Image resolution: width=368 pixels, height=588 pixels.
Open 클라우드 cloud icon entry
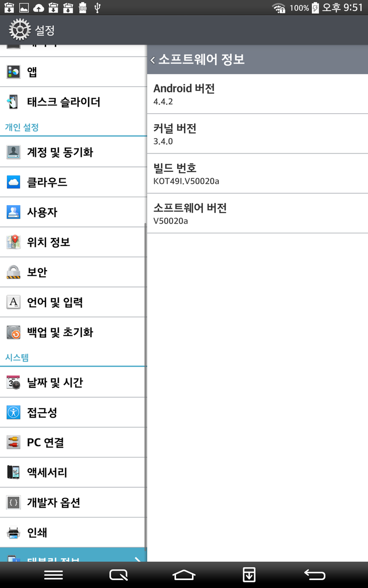(13, 182)
